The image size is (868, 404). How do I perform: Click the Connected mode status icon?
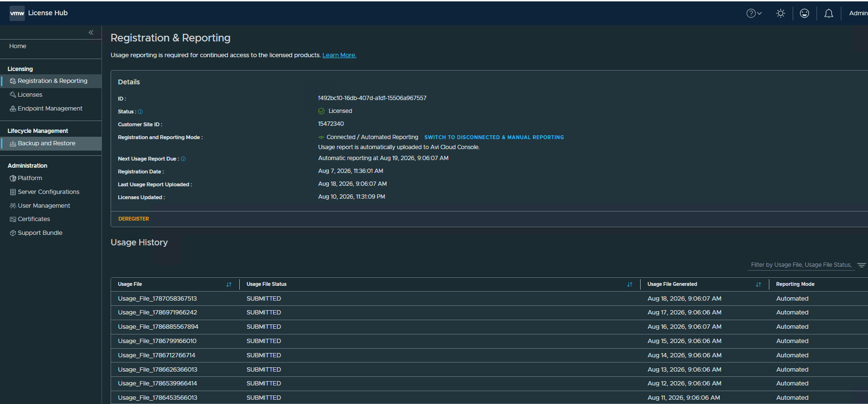click(321, 137)
